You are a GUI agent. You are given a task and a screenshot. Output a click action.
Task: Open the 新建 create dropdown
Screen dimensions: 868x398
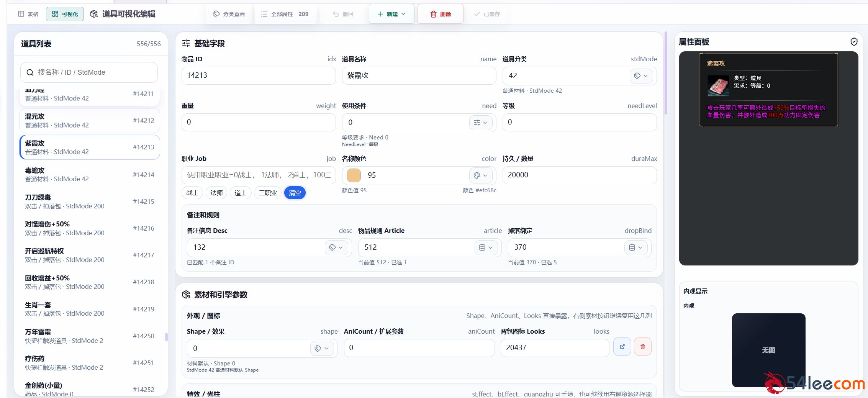pyautogui.click(x=391, y=14)
